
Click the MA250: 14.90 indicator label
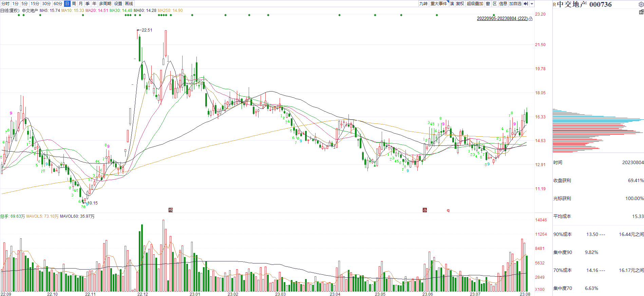(x=170, y=11)
